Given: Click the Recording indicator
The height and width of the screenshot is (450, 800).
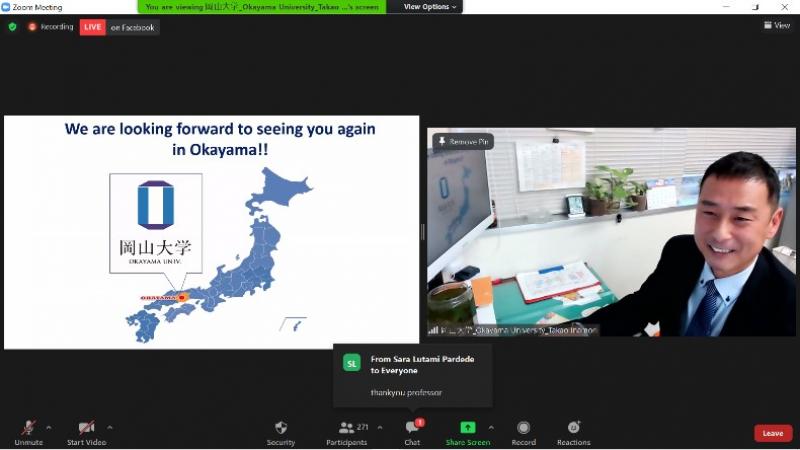Looking at the screenshot, I should (51, 27).
